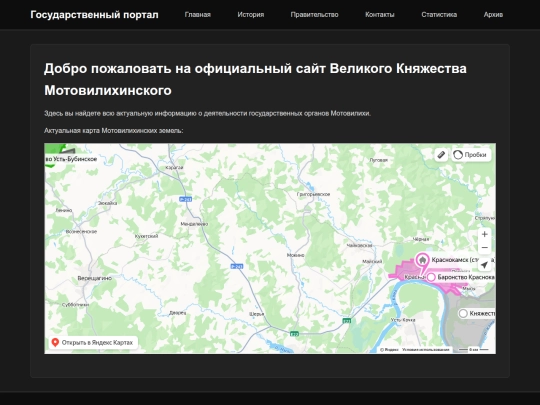Click the Карагай label on map

pos(174,167)
